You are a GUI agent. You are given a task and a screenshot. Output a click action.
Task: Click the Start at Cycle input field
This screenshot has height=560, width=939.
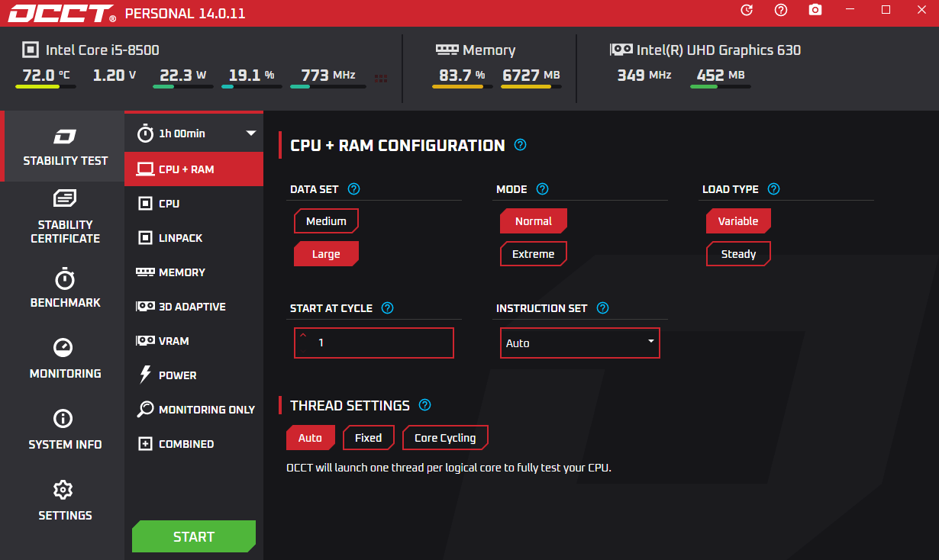click(382, 343)
